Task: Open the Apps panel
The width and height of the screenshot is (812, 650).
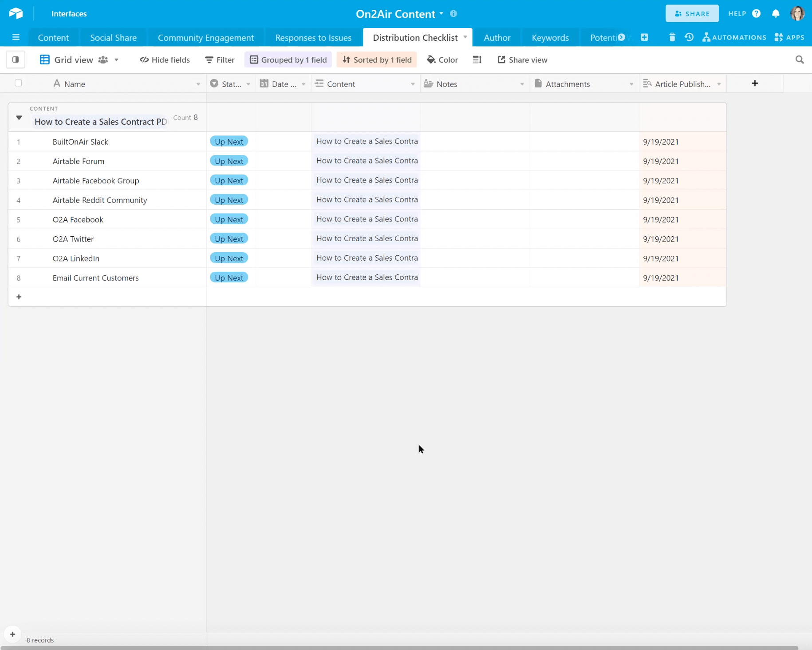Action: 789,37
